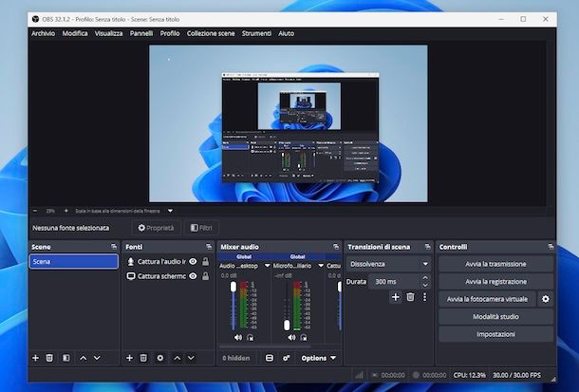The height and width of the screenshot is (392, 579).
Task: Add a new scene with the plus icon in Scene panel
Action: coord(35,358)
